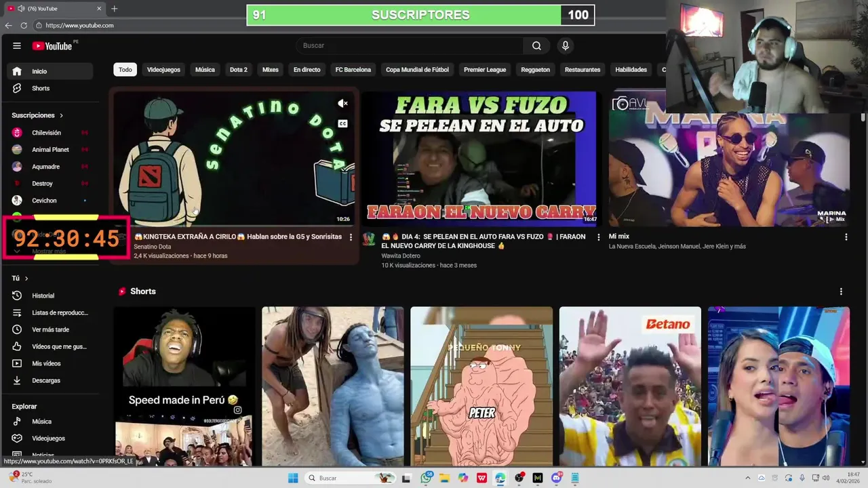Select the Música filter chip
The height and width of the screenshot is (488, 868).
tap(205, 70)
